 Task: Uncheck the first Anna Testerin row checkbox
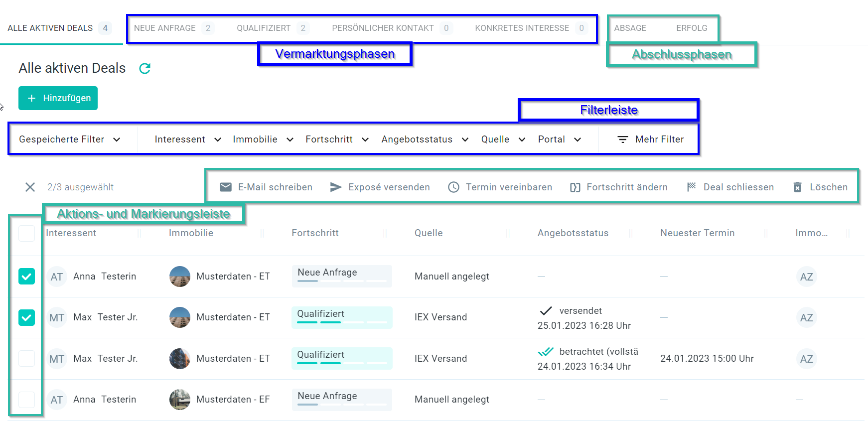(27, 277)
